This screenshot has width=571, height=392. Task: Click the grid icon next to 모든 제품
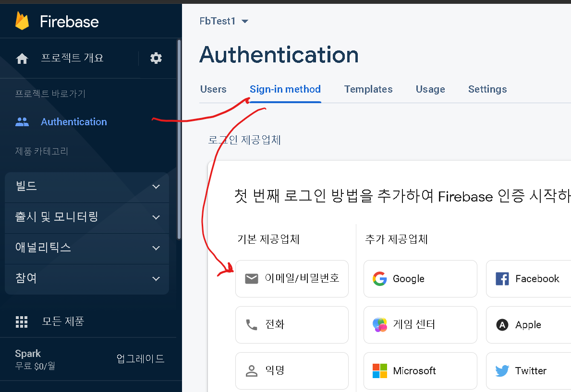point(22,322)
